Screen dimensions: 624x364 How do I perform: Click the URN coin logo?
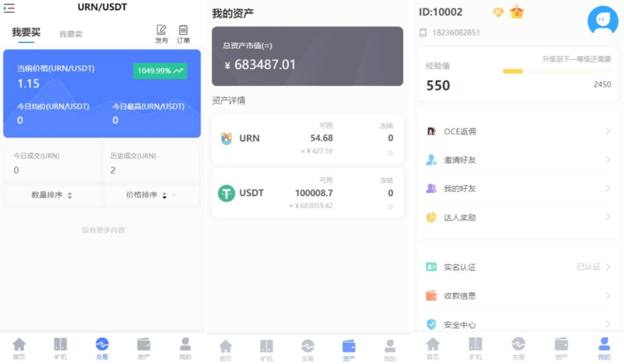coord(227,138)
